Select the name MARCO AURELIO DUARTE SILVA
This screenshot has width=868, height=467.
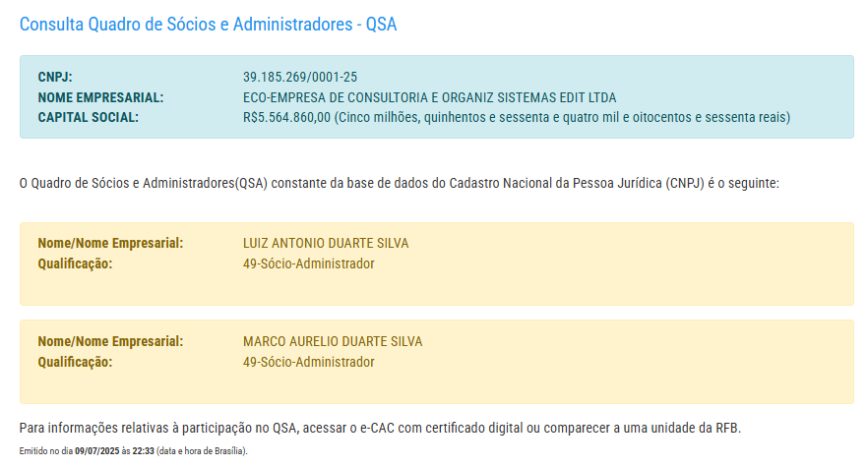pos(333,341)
